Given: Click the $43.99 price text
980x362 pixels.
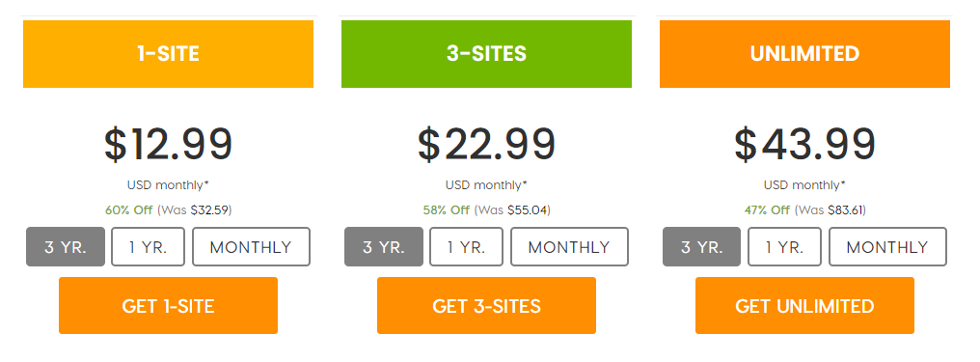Looking at the screenshot, I should [804, 145].
